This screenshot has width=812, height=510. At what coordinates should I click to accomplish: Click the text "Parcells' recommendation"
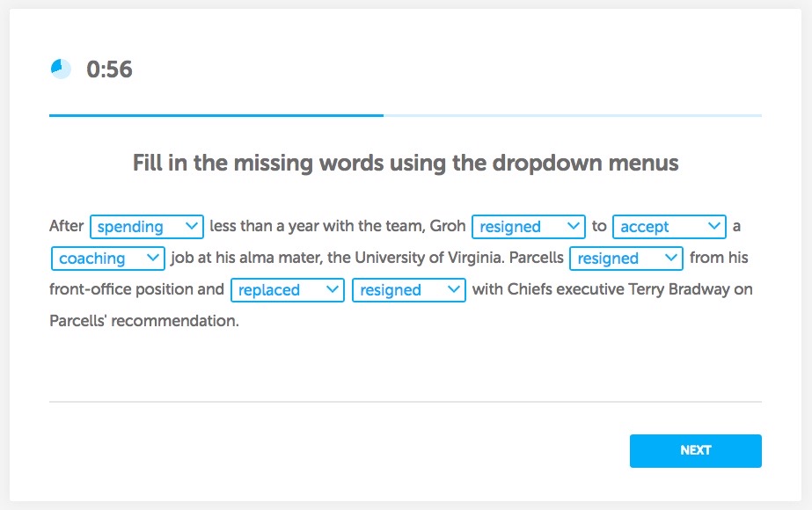(x=143, y=321)
